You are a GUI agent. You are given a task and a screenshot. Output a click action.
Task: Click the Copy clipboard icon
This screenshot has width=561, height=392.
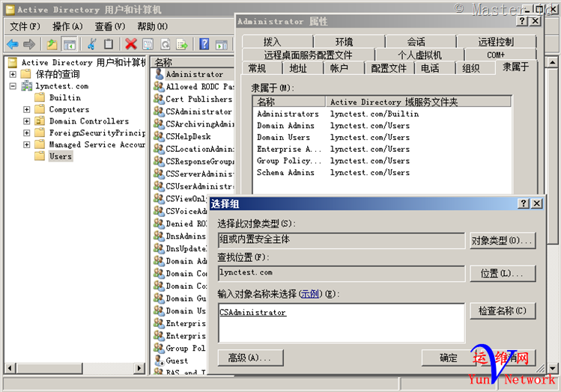click(x=109, y=44)
